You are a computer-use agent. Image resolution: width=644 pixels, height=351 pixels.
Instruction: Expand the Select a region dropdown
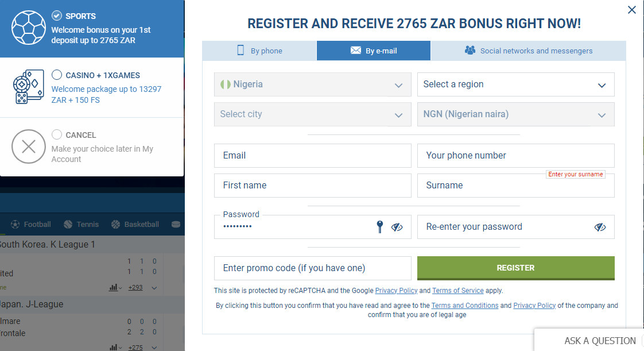tap(516, 84)
